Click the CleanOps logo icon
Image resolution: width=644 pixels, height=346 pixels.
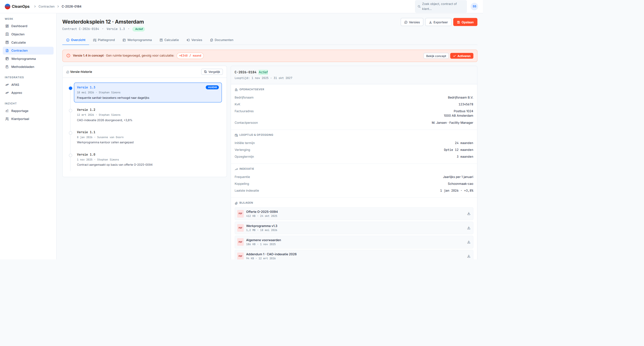[8, 7]
